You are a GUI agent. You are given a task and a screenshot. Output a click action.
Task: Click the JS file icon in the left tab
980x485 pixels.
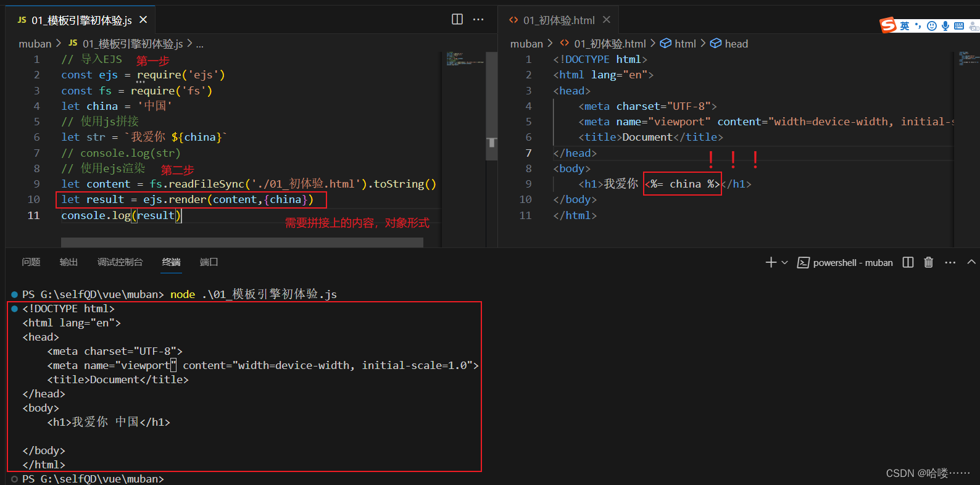coord(22,20)
